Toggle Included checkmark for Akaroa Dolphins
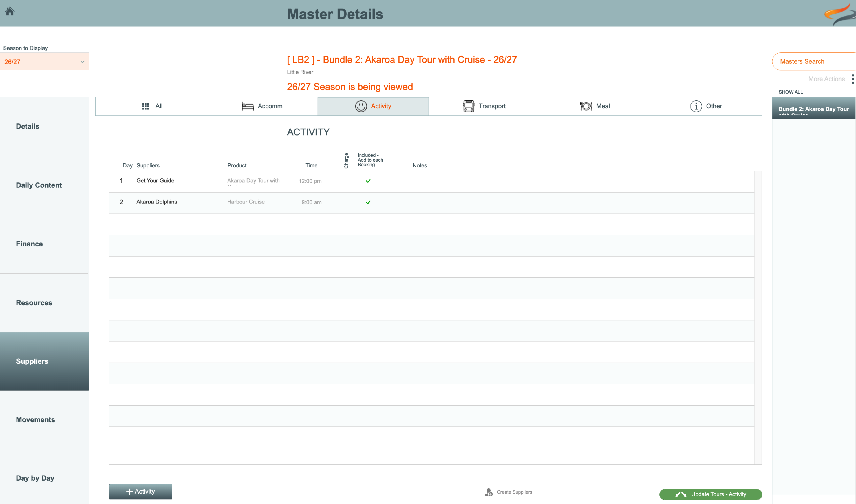This screenshot has height=504, width=856. (x=368, y=202)
